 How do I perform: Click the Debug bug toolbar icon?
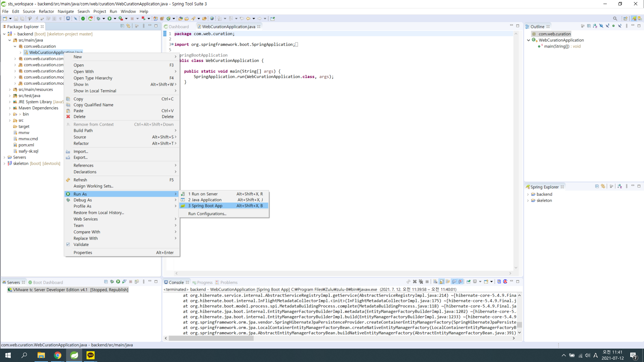99,19
